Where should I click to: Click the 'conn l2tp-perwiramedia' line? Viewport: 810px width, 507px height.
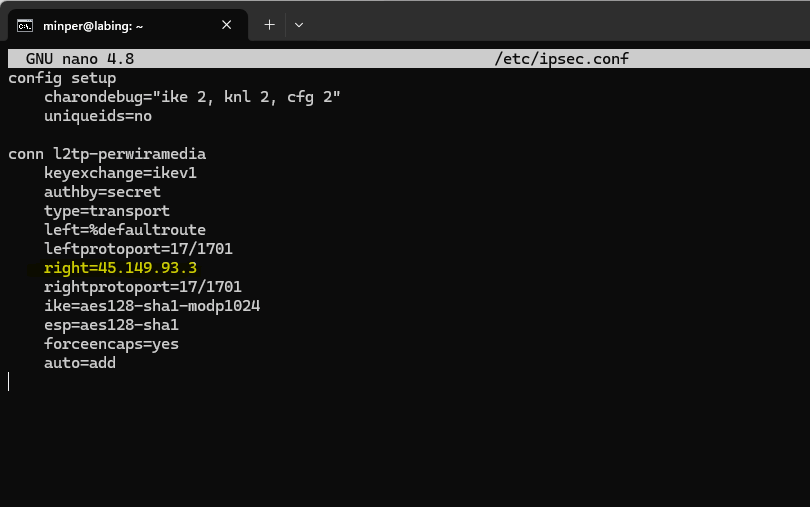[x=107, y=154]
